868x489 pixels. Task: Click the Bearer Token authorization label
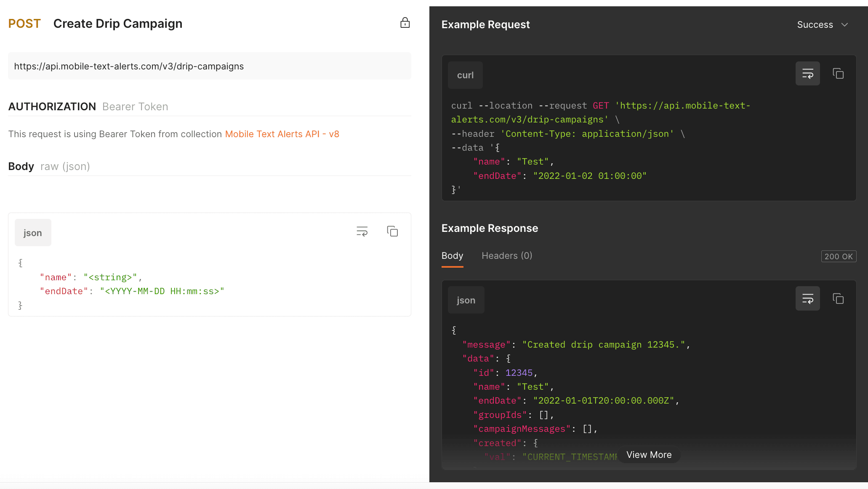[x=135, y=107]
